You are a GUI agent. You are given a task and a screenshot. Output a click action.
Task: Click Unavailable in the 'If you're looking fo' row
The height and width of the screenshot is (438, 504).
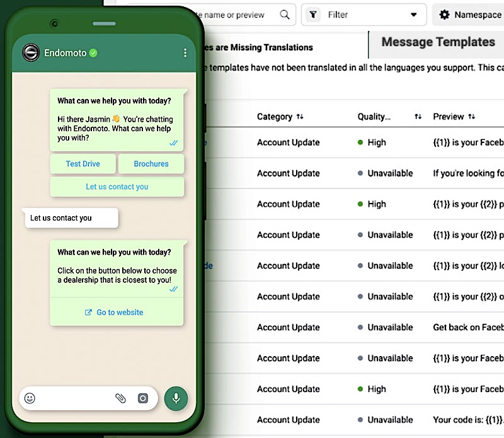[x=390, y=173]
